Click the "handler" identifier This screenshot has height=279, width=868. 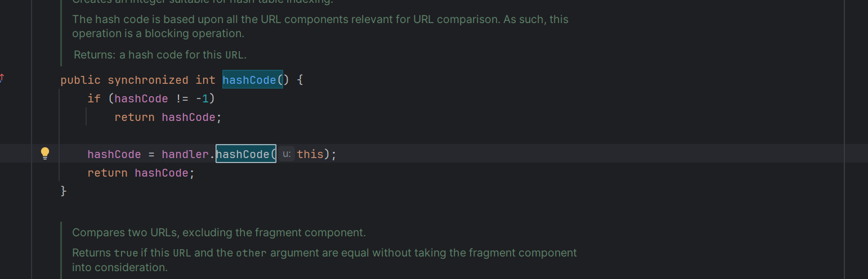(x=185, y=154)
